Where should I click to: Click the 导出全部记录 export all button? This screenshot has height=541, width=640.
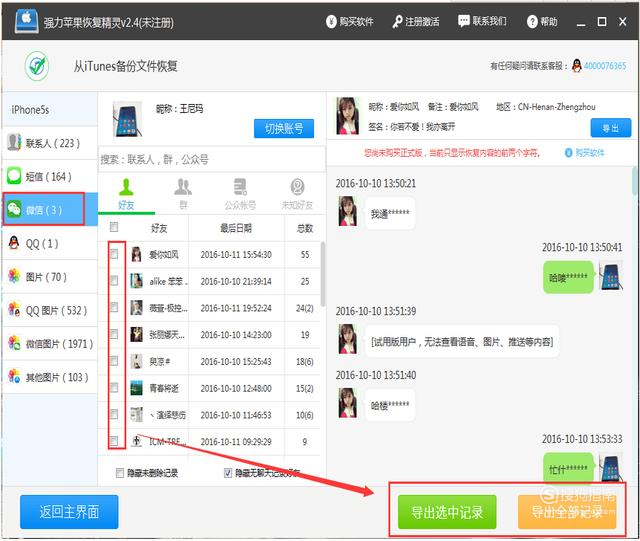click(x=567, y=512)
